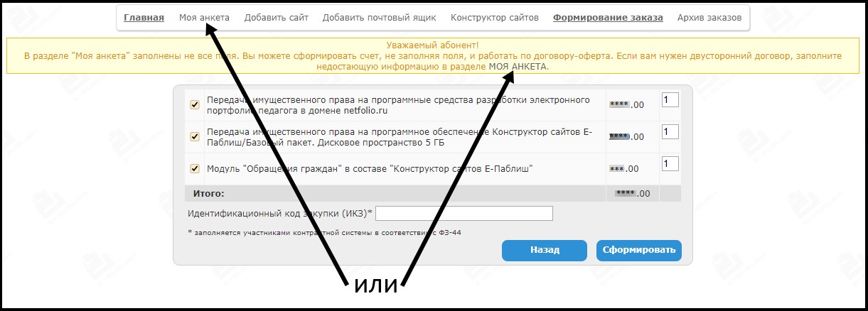Select Добавить почтовый ящик in top menu
The image size is (868, 311).
click(380, 17)
